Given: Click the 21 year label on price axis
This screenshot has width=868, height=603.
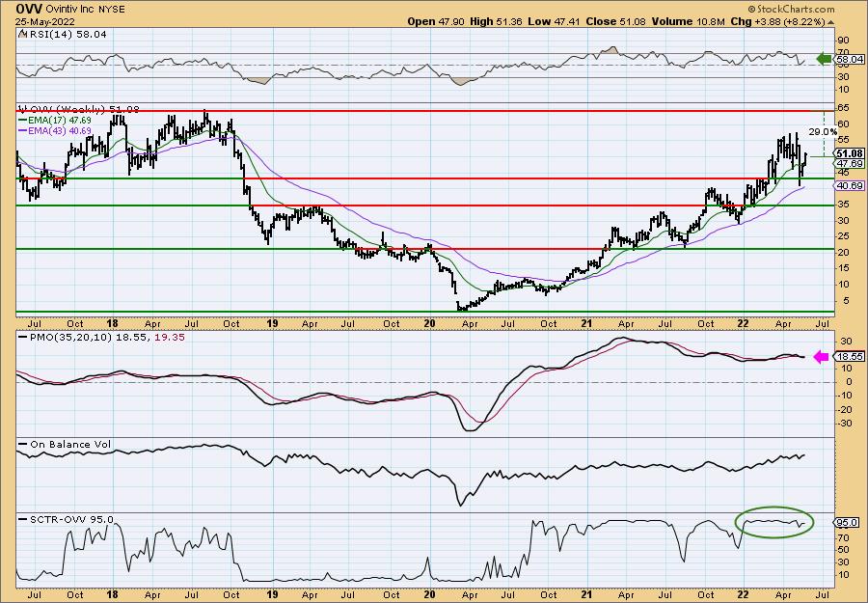Looking at the screenshot, I should click(x=586, y=323).
